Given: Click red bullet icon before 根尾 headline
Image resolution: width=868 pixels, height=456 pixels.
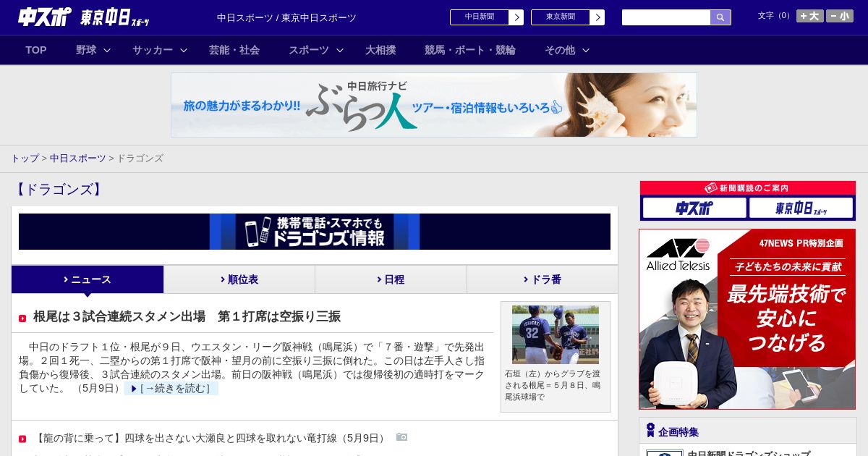Looking at the screenshot, I should point(22,318).
